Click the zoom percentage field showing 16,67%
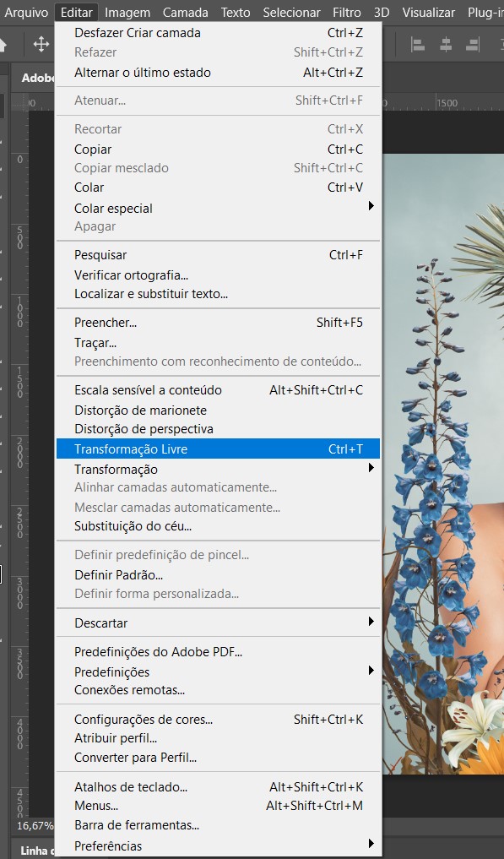This screenshot has width=504, height=859. 35,825
